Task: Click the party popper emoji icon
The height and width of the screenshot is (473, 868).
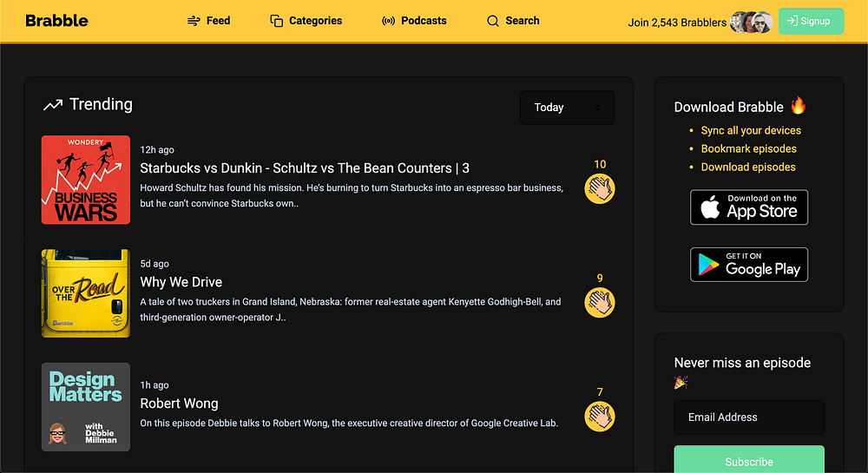Action: [x=681, y=382]
